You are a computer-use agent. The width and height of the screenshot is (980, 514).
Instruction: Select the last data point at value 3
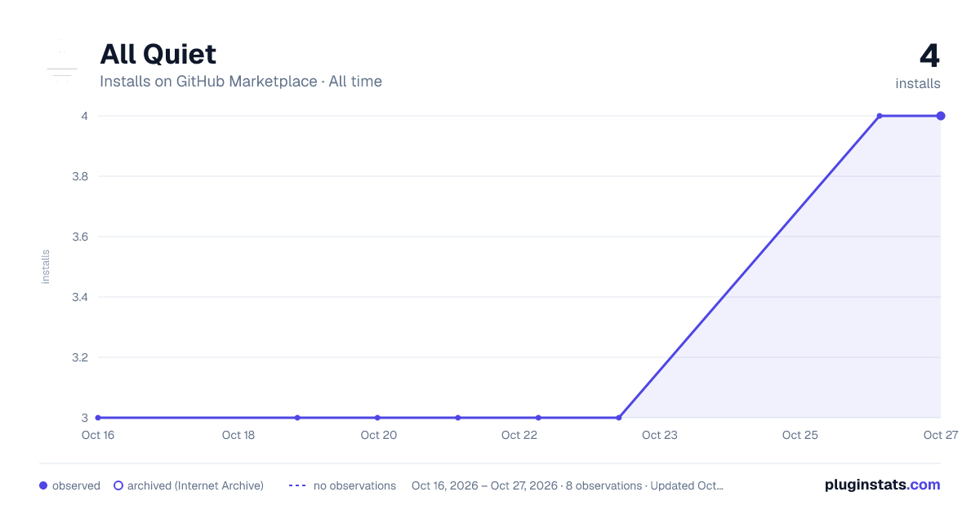(619, 418)
